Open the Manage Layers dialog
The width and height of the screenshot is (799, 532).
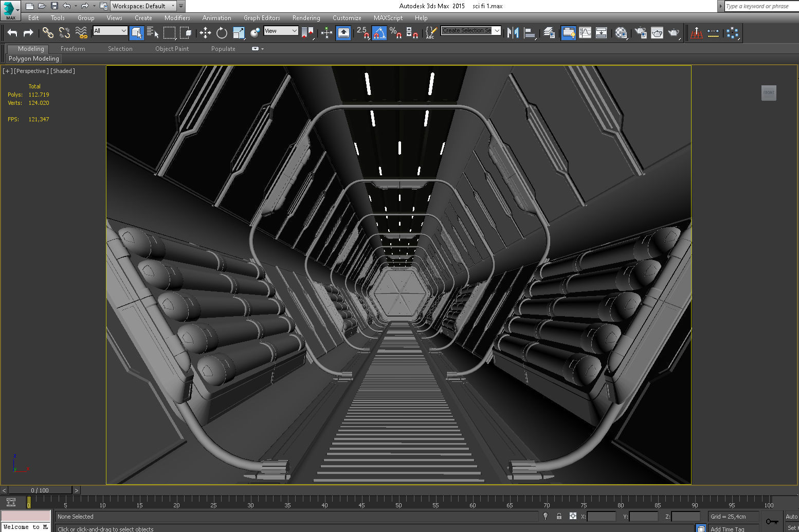pyautogui.click(x=549, y=33)
